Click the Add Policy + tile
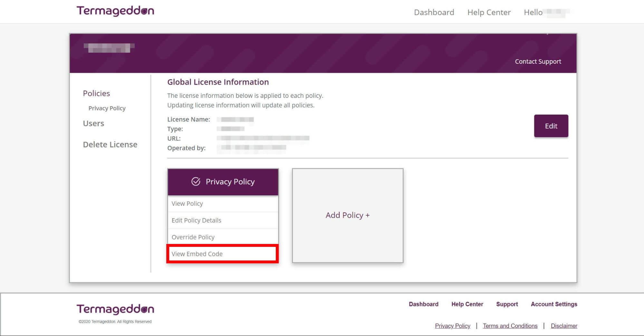This screenshot has height=336, width=644. pyautogui.click(x=348, y=215)
